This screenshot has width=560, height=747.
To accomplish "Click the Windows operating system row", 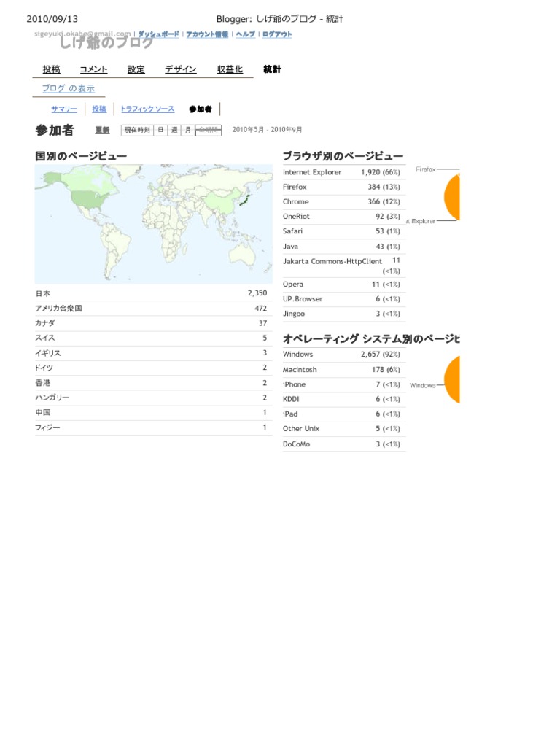I will [344, 354].
